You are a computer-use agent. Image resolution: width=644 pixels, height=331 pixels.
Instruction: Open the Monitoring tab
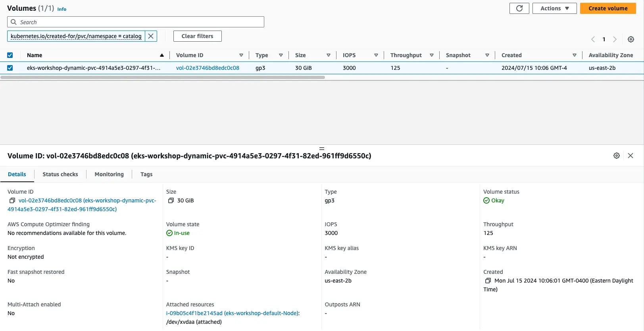pyautogui.click(x=109, y=174)
